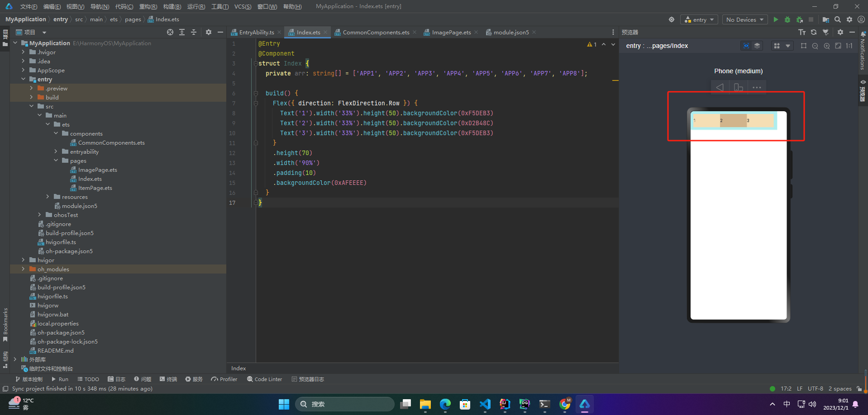Zoom out the preview
The image size is (868, 415).
tap(815, 46)
